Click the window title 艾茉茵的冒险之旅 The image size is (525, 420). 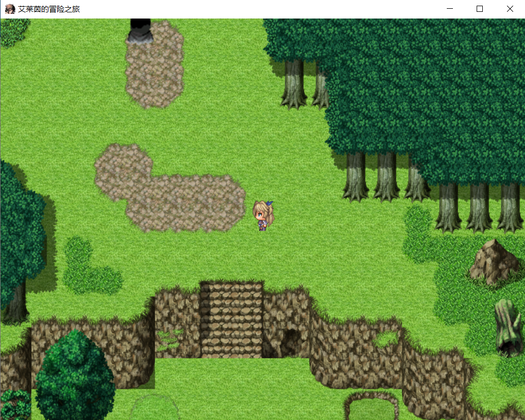tap(49, 9)
